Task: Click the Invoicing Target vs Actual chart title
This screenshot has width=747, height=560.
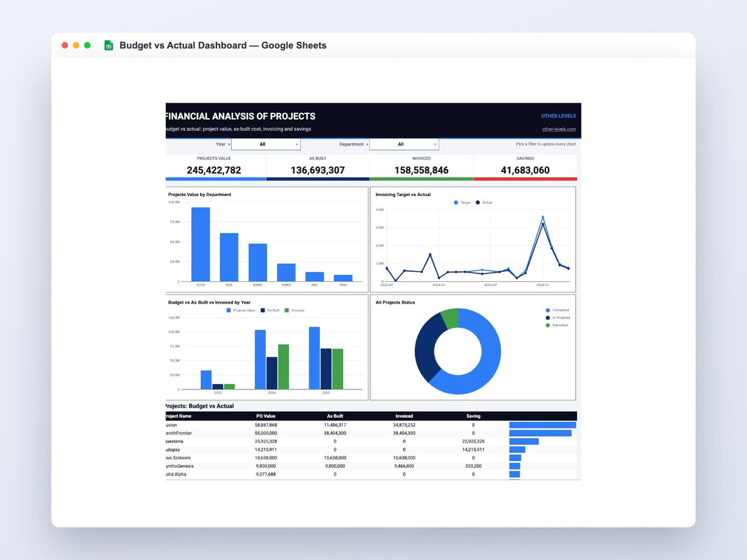Action: 403,194
